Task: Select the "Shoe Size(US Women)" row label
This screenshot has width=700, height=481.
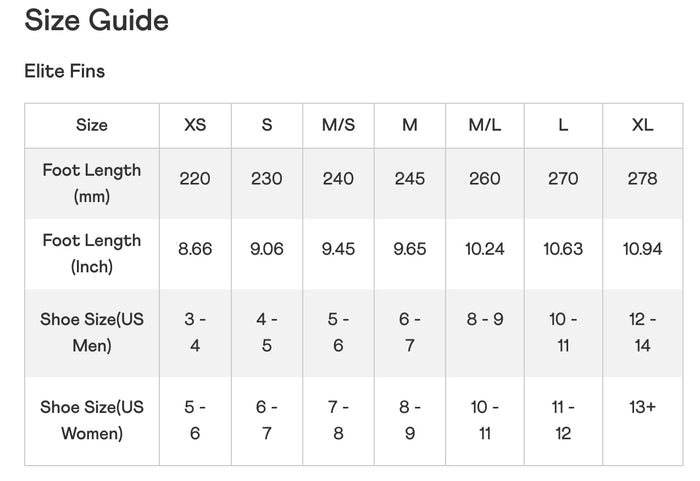Action: [92, 420]
